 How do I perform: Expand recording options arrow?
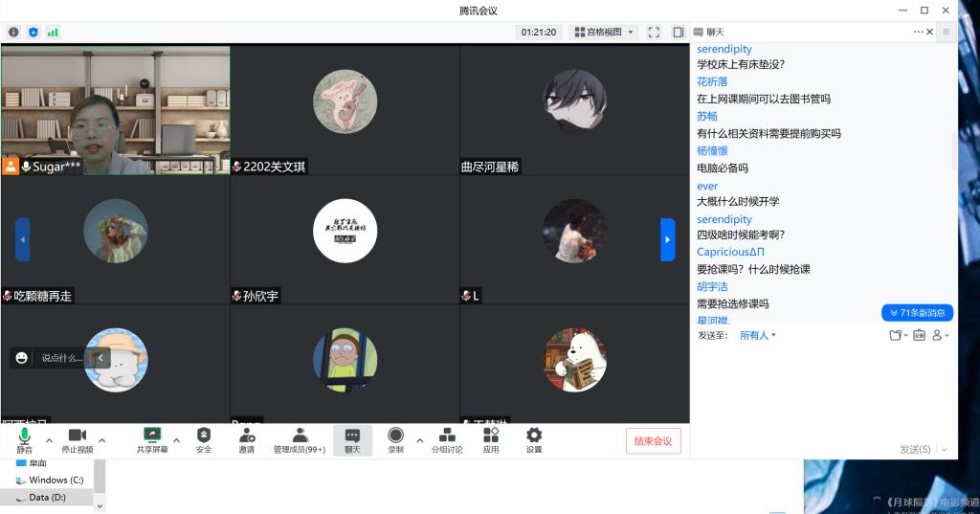pos(419,440)
